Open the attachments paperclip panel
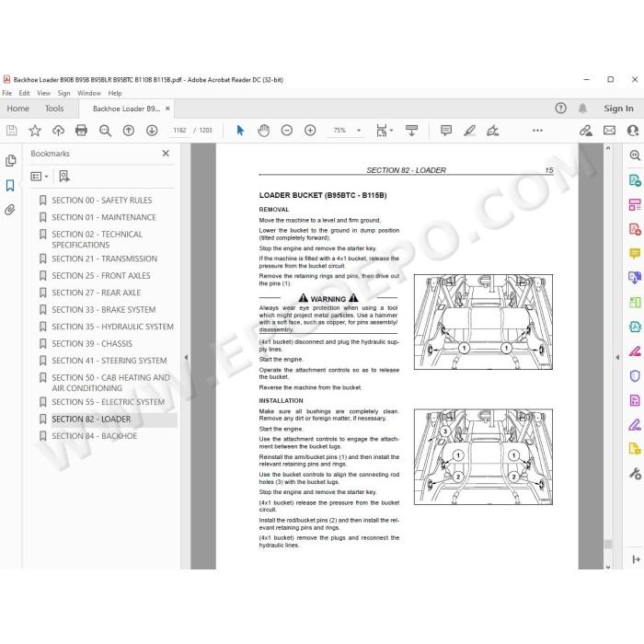This screenshot has width=644, height=644. coord(10,210)
